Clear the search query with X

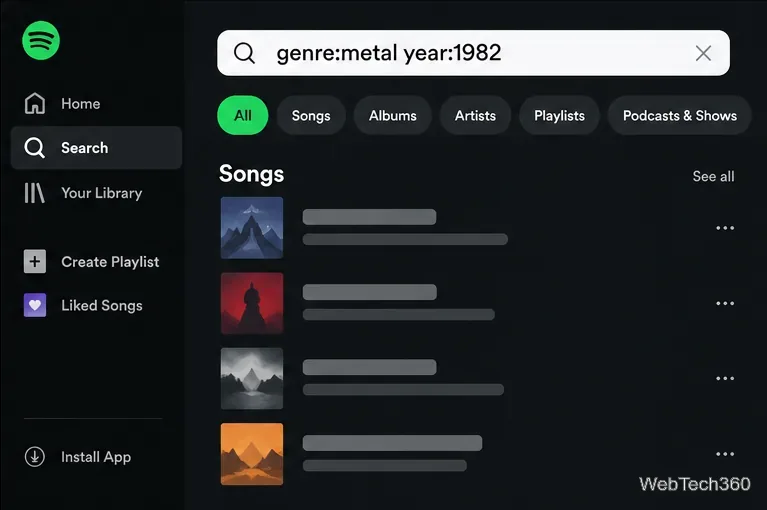(703, 53)
